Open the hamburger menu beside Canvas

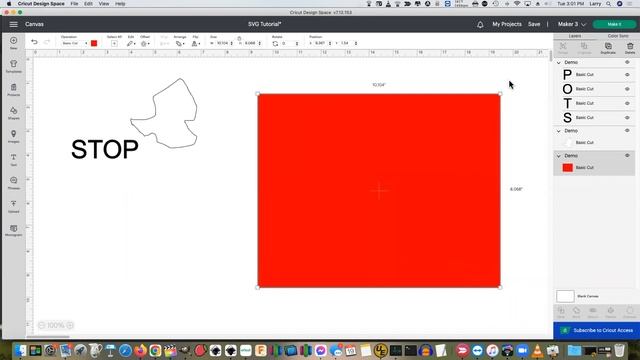pyautogui.click(x=13, y=24)
